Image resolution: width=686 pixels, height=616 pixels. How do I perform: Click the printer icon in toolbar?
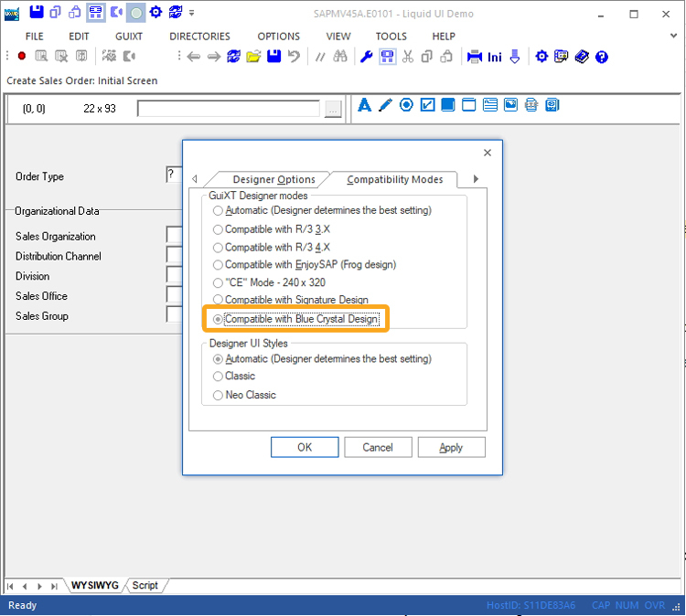point(475,57)
